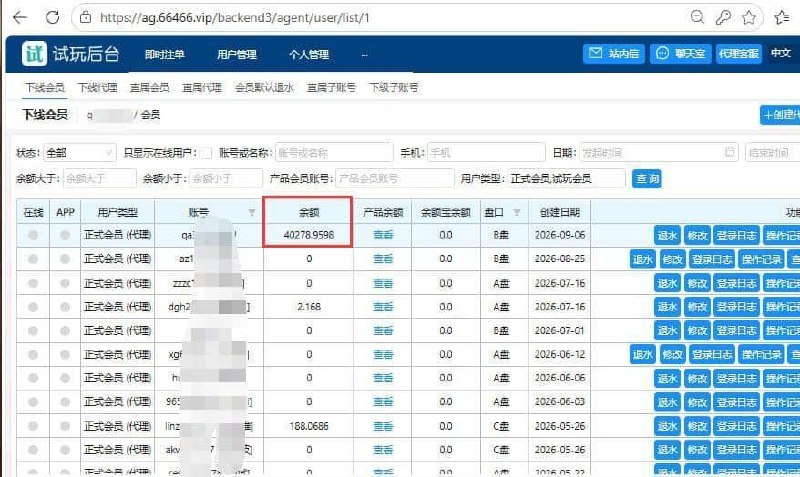Screen dimensions: 800x477
Task: Open the saved passwords key icon
Action: point(722,17)
